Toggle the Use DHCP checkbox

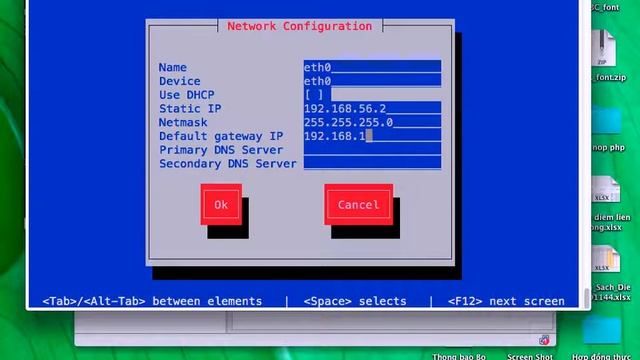(x=313, y=95)
